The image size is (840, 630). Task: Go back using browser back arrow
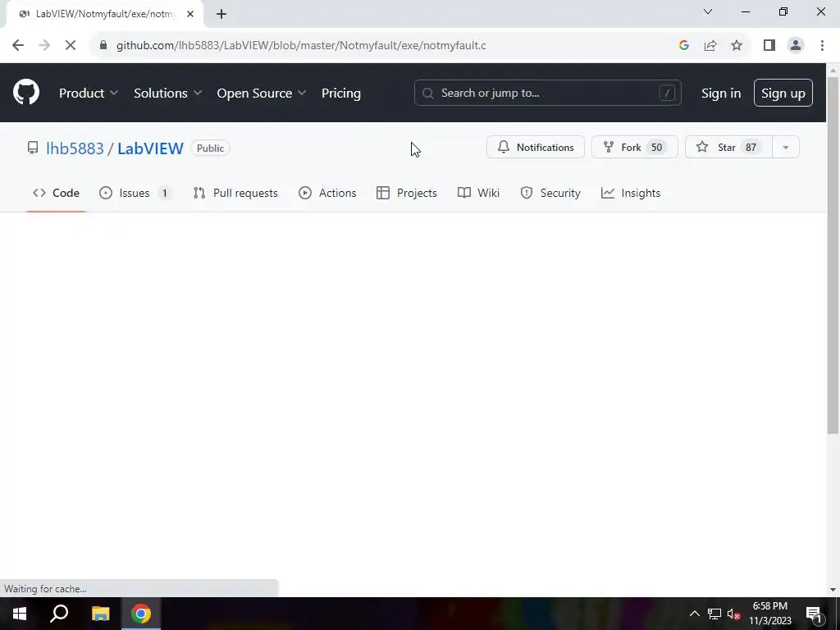coord(18,46)
